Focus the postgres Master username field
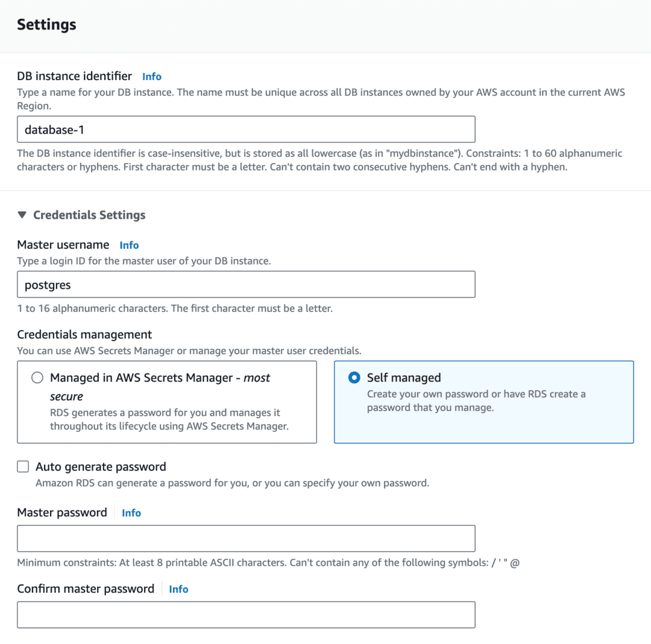 [245, 284]
